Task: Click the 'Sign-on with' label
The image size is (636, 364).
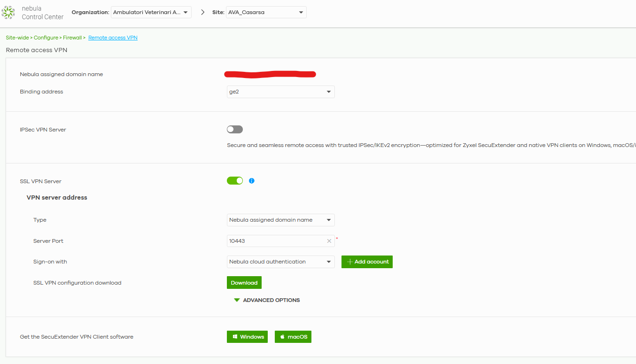Action: point(50,262)
